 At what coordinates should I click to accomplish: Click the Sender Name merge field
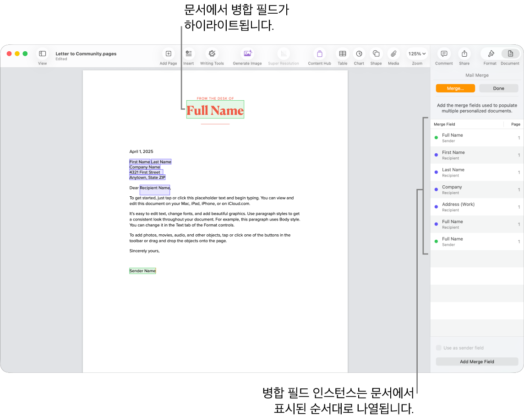[x=143, y=271]
